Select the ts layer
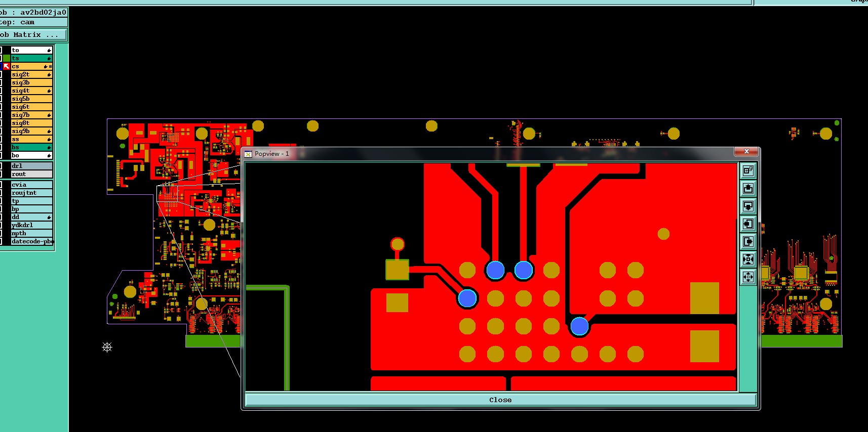The height and width of the screenshot is (432, 868). (x=31, y=58)
